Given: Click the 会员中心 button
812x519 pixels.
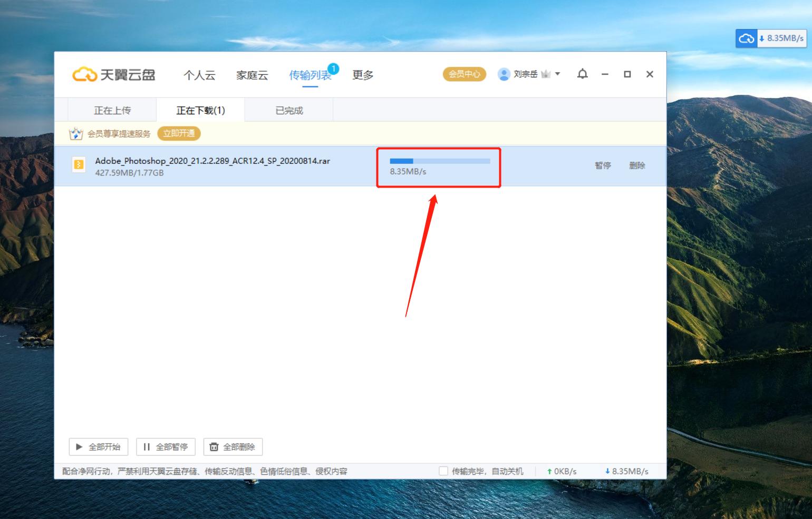Looking at the screenshot, I should (x=464, y=74).
